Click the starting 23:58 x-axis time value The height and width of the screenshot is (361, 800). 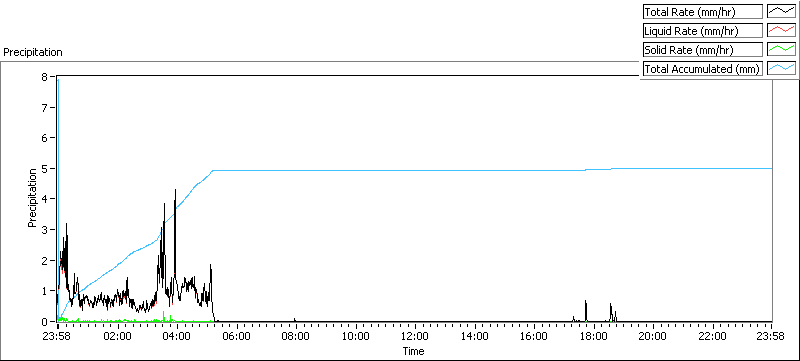57,337
